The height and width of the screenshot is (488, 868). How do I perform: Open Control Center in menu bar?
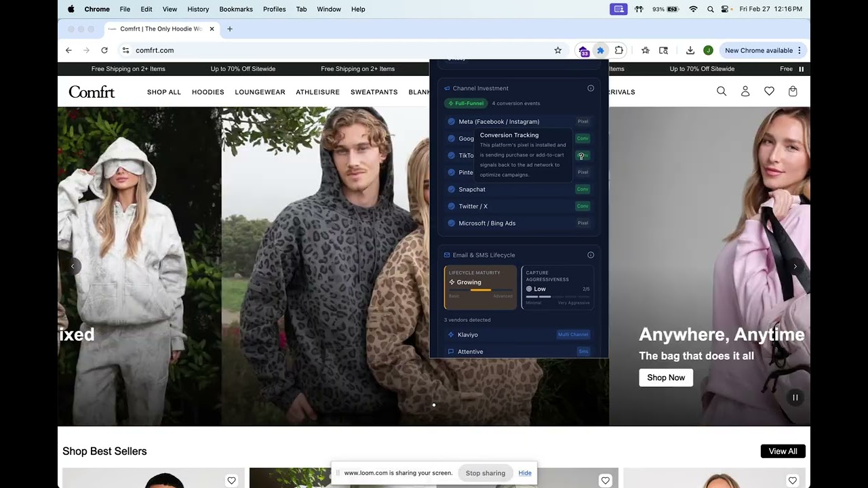(725, 9)
